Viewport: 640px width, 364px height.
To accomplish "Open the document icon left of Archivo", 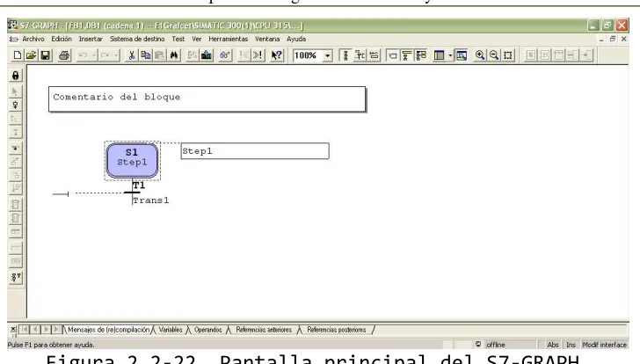I will [13, 40].
